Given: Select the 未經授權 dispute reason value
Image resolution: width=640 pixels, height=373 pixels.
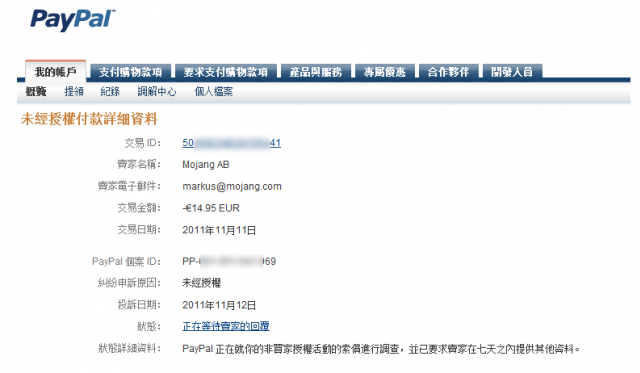Looking at the screenshot, I should [202, 283].
